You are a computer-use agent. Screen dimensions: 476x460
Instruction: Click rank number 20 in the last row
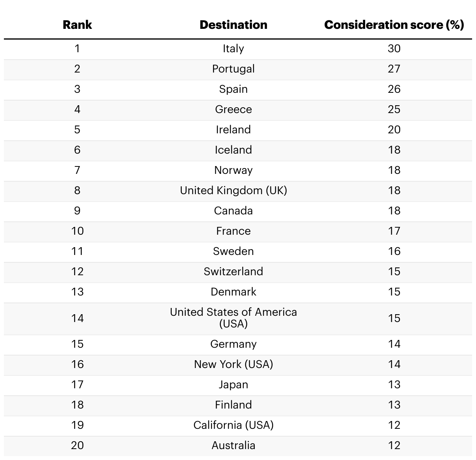(x=77, y=446)
